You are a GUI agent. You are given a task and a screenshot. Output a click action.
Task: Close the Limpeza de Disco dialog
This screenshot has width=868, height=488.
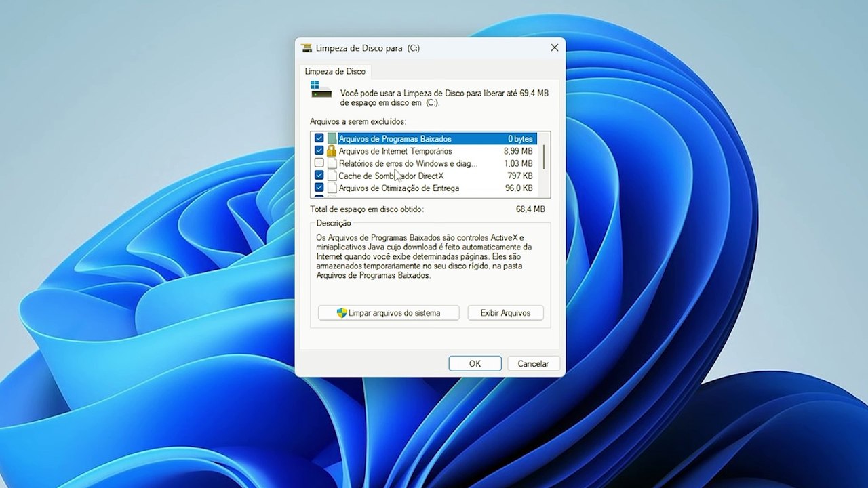point(555,48)
